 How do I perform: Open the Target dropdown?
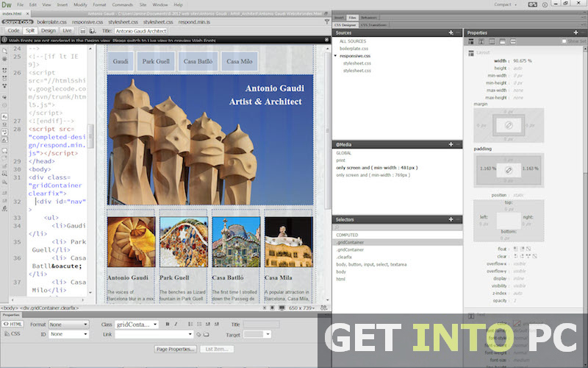[x=257, y=334]
